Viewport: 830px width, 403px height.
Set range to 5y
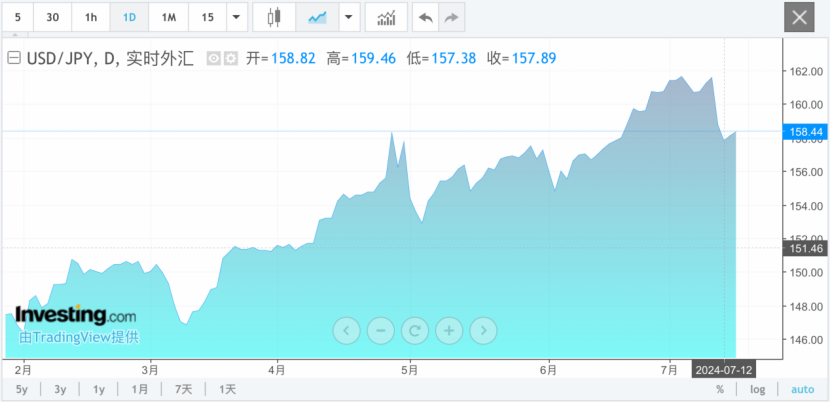coord(21,389)
